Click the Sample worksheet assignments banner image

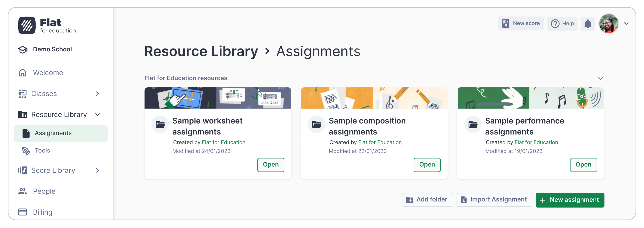tap(218, 98)
